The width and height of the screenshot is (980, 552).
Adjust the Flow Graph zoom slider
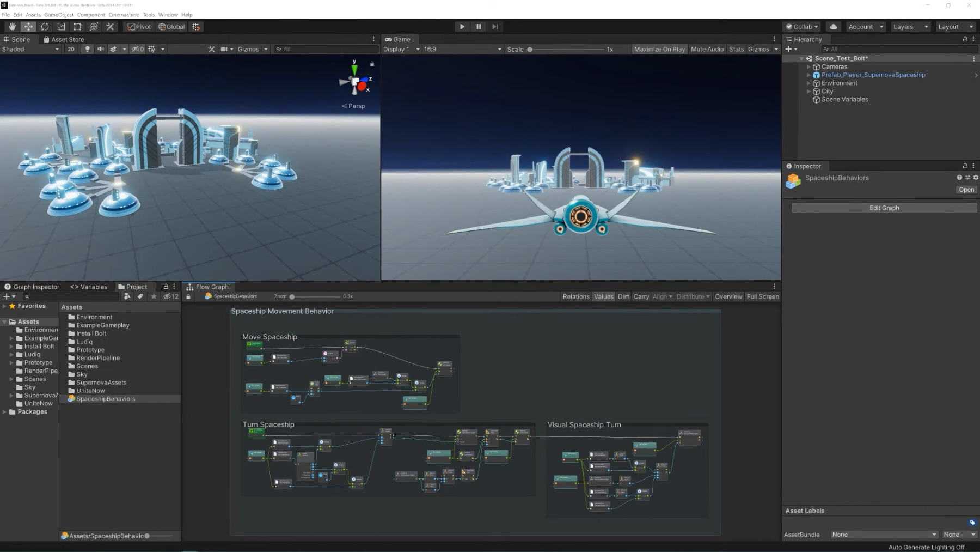pyautogui.click(x=292, y=297)
